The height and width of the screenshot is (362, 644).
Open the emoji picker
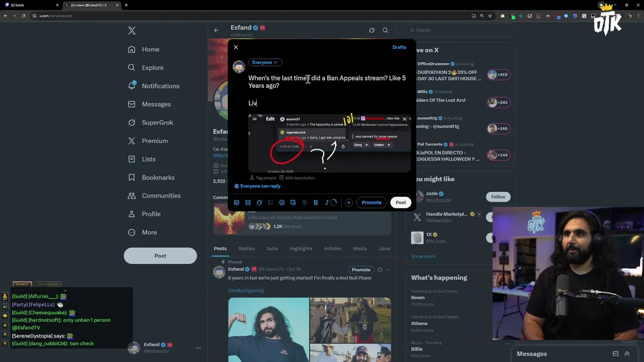point(282,203)
